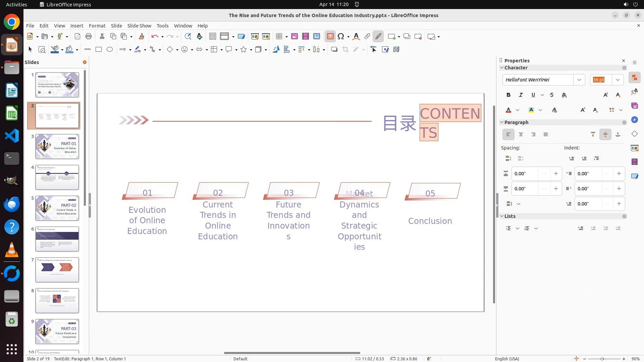The width and height of the screenshot is (644, 362).
Task: Toggle Bold in Character panel
Action: (508, 95)
